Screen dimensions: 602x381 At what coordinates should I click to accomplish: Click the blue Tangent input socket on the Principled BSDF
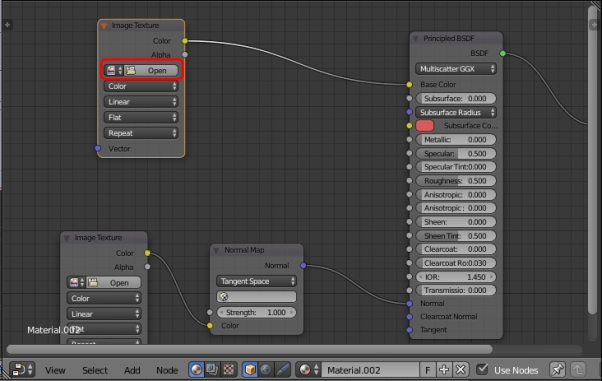(409, 330)
